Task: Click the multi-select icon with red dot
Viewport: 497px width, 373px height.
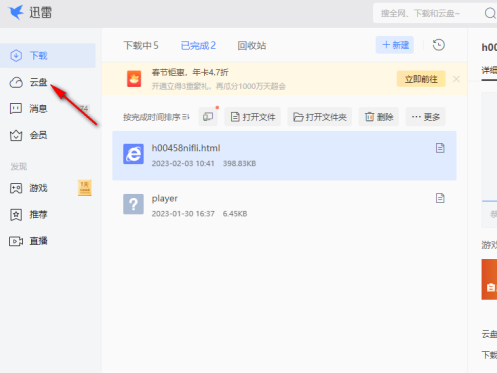Action: coord(208,117)
